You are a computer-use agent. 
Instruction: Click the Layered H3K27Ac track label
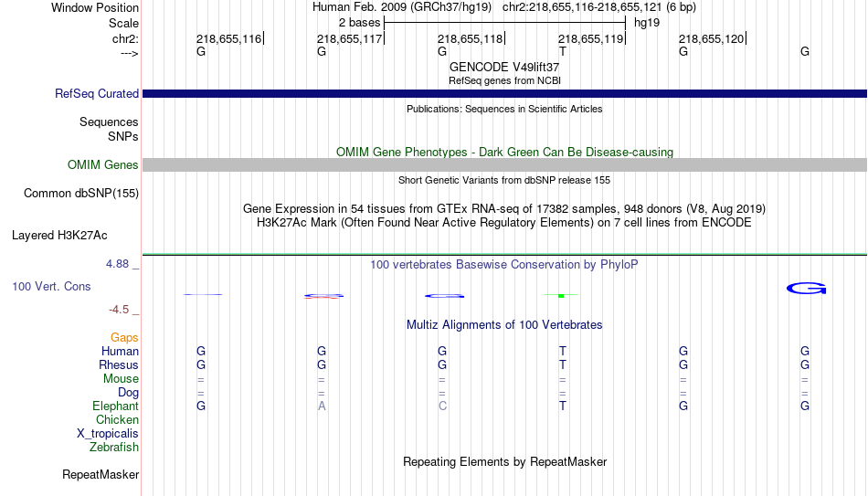[x=59, y=236]
